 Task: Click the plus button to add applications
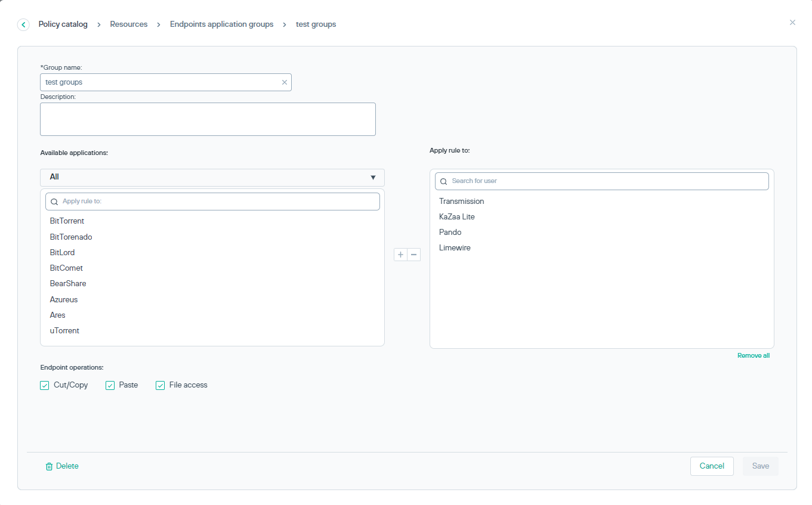400,254
